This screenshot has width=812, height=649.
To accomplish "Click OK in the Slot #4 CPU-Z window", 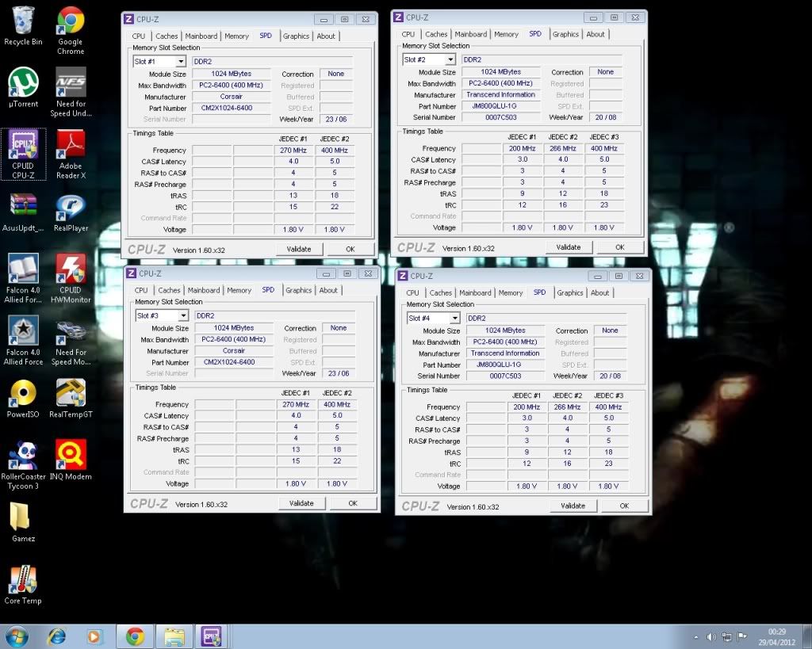I will (624, 506).
